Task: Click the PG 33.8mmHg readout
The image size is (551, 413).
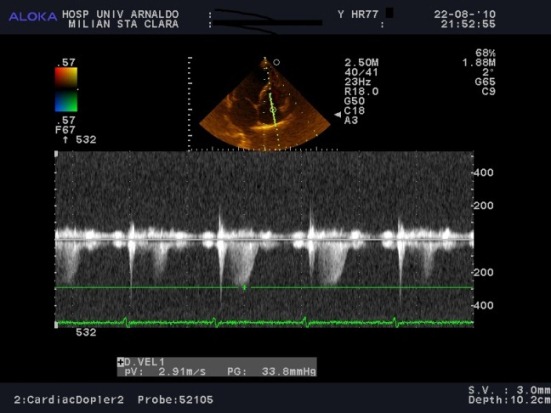Action: pyautogui.click(x=271, y=372)
